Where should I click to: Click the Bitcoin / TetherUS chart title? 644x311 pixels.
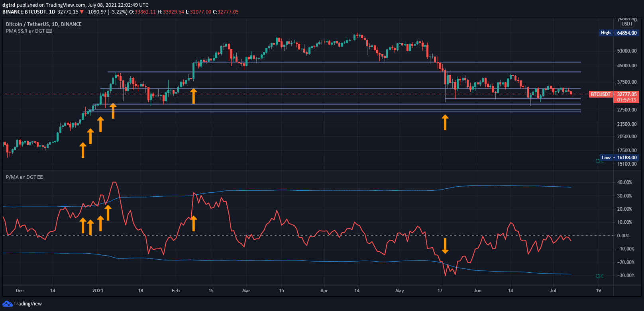pos(44,24)
